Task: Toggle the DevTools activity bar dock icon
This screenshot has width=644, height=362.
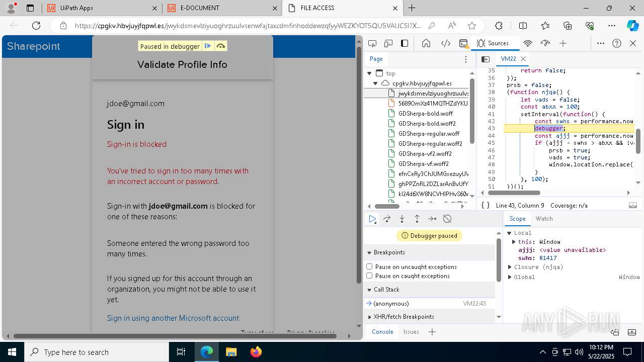Action: pyautogui.click(x=405, y=43)
